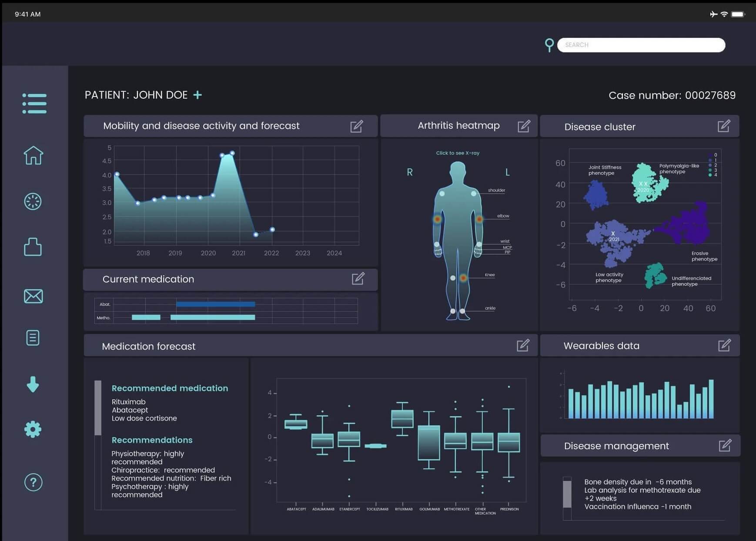This screenshot has height=541, width=756.
Task: Click the X 2021 marker in cluster
Action: coord(614,237)
